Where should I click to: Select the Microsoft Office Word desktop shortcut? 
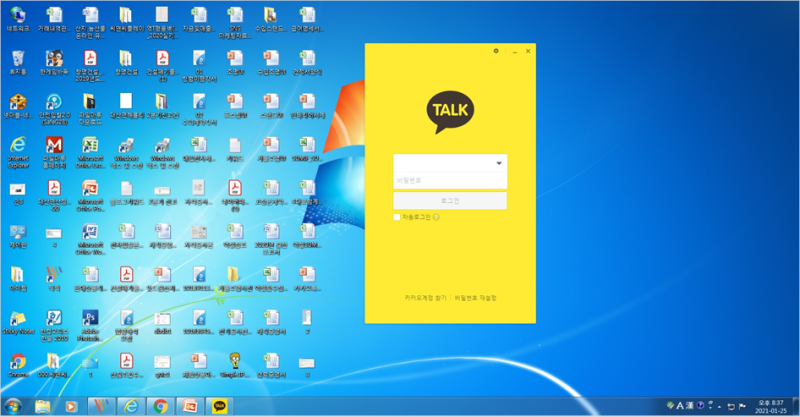click(90, 239)
